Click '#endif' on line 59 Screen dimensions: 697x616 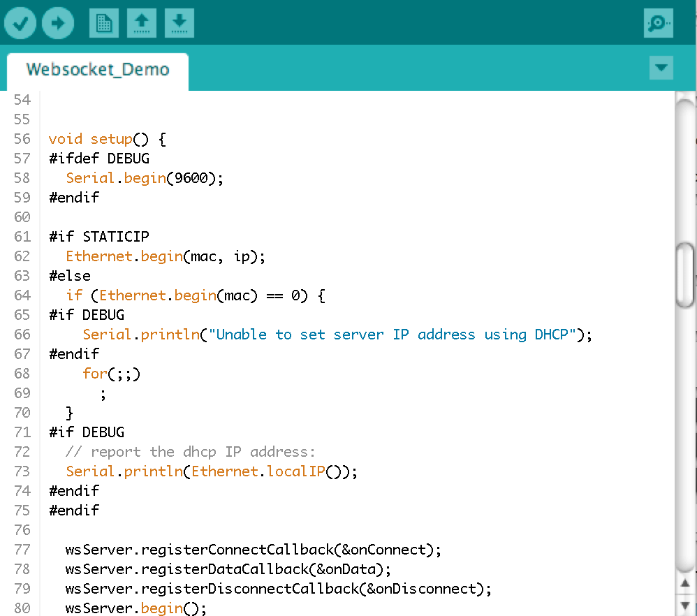tap(74, 198)
